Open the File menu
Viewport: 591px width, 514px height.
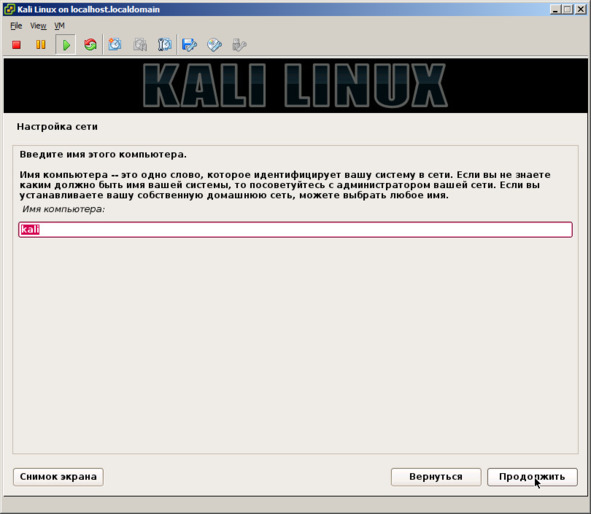tap(16, 26)
